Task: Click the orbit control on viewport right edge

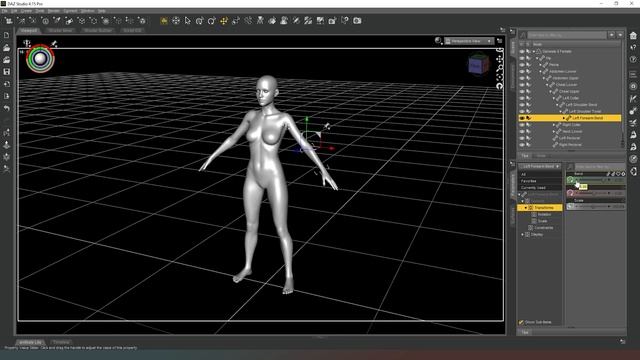Action: [x=500, y=50]
